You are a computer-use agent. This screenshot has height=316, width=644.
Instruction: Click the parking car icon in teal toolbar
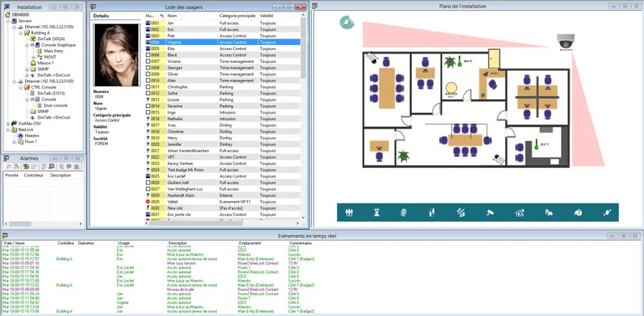549,212
